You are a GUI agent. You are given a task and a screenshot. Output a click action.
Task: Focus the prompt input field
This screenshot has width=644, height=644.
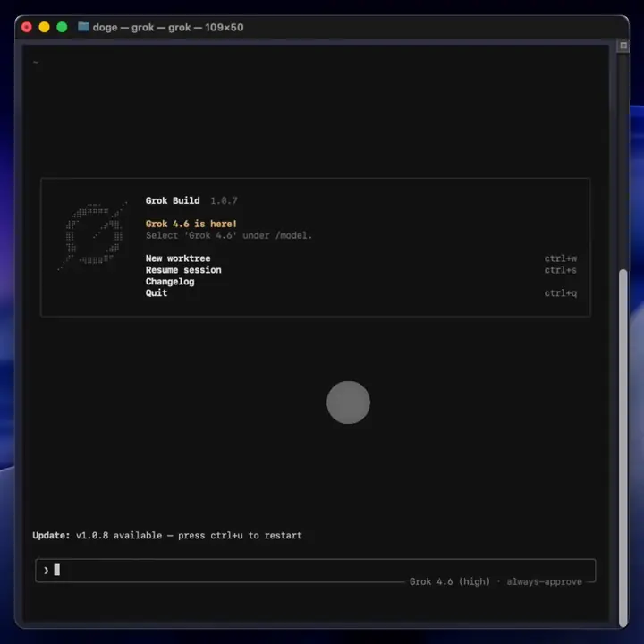tap(316, 570)
